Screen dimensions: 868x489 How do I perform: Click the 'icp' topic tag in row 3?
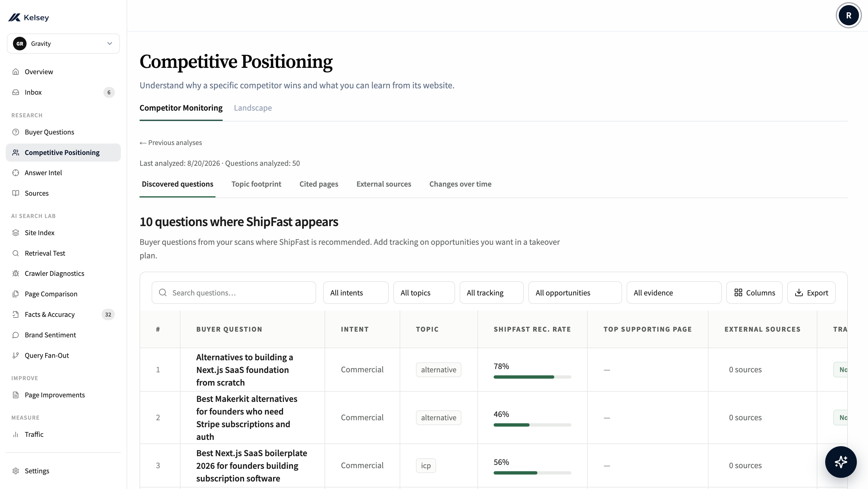tap(426, 466)
